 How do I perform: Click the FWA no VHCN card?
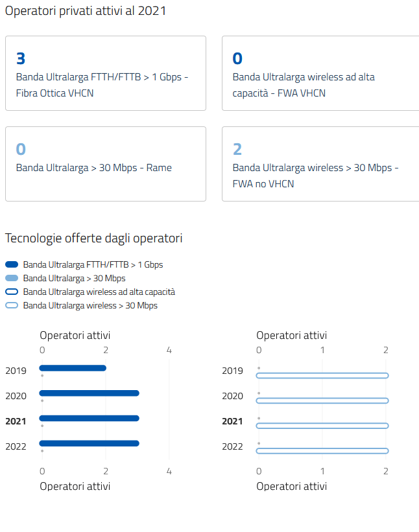320,163
